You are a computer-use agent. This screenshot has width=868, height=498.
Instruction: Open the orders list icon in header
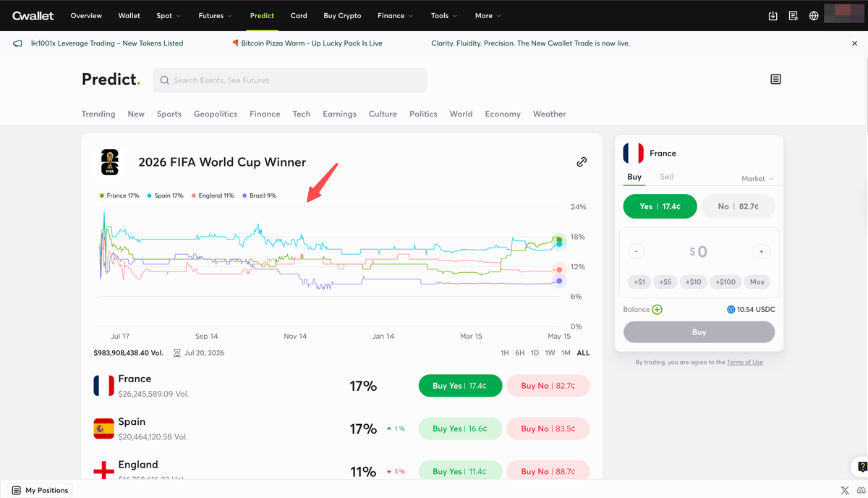793,16
